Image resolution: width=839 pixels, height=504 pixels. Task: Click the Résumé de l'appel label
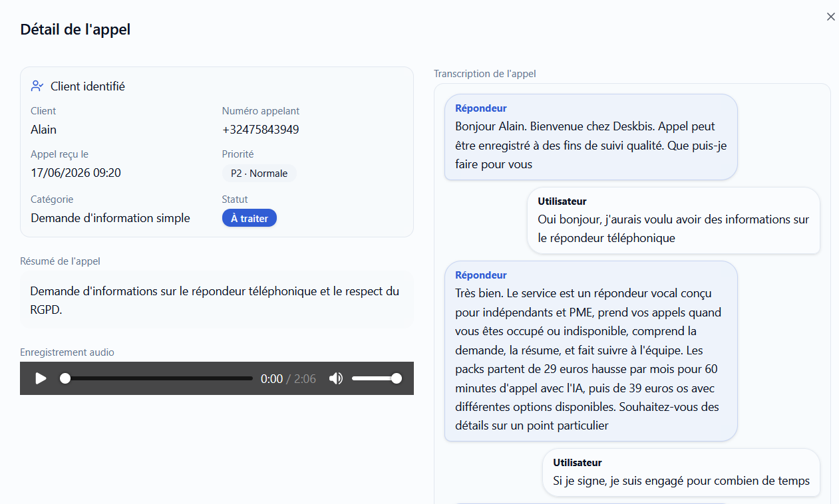click(x=60, y=261)
